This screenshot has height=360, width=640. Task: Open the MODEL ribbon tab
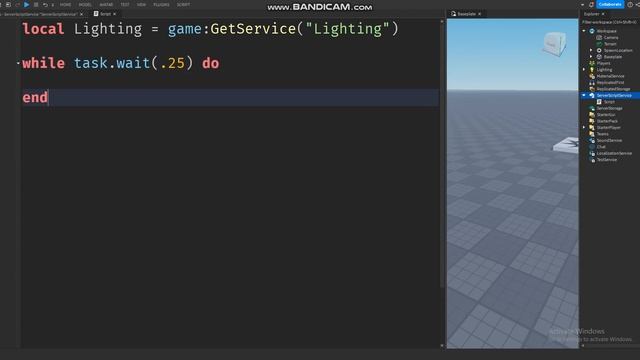[x=85, y=4]
